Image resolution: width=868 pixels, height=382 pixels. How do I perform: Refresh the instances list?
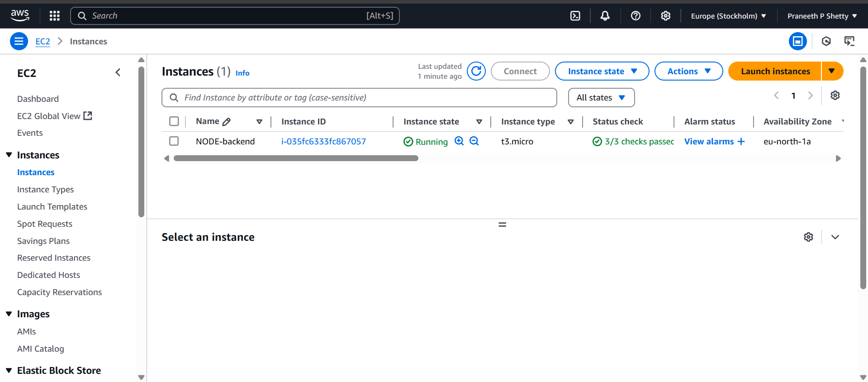(x=476, y=71)
